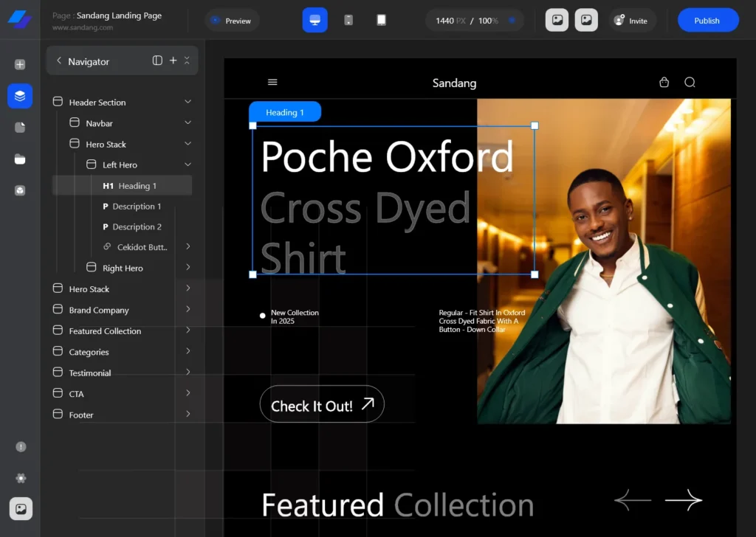Click the search icon in site navbar
The width and height of the screenshot is (756, 537).
tap(690, 83)
